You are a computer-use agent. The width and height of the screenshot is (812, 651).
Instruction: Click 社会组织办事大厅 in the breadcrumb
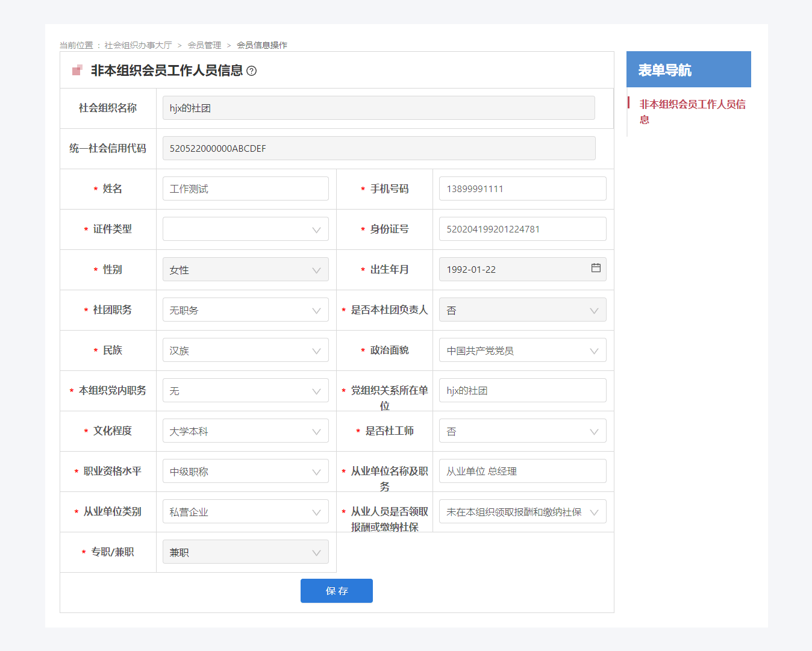tap(138, 45)
